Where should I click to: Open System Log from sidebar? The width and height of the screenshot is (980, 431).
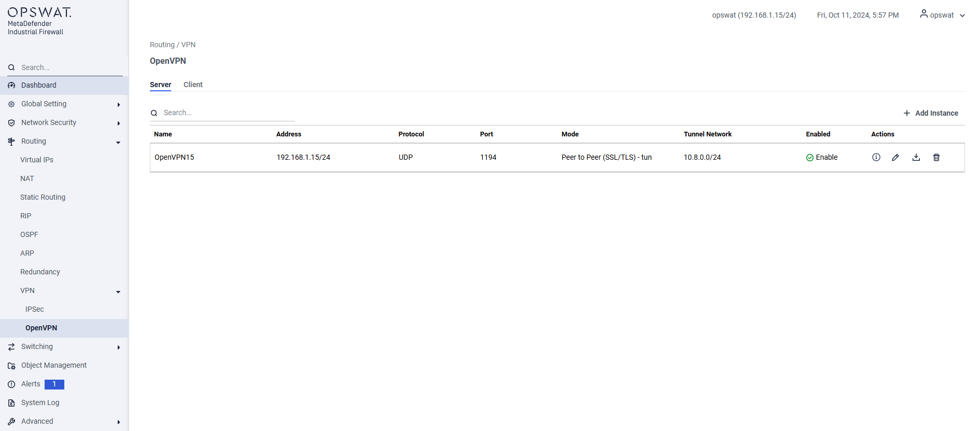[x=40, y=402]
